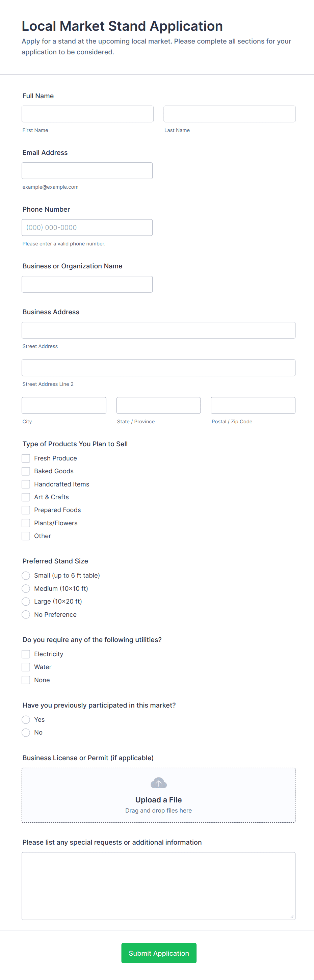Focus the First Name field
Image resolution: width=314 pixels, height=980 pixels.
tap(87, 114)
